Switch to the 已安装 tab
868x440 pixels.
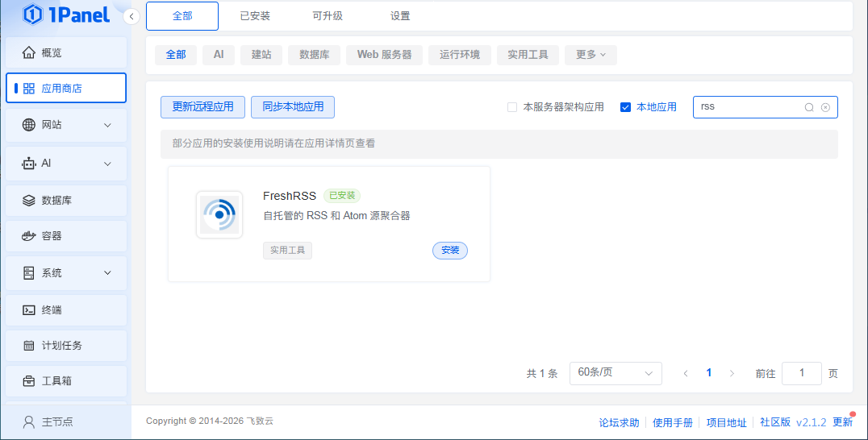[255, 16]
